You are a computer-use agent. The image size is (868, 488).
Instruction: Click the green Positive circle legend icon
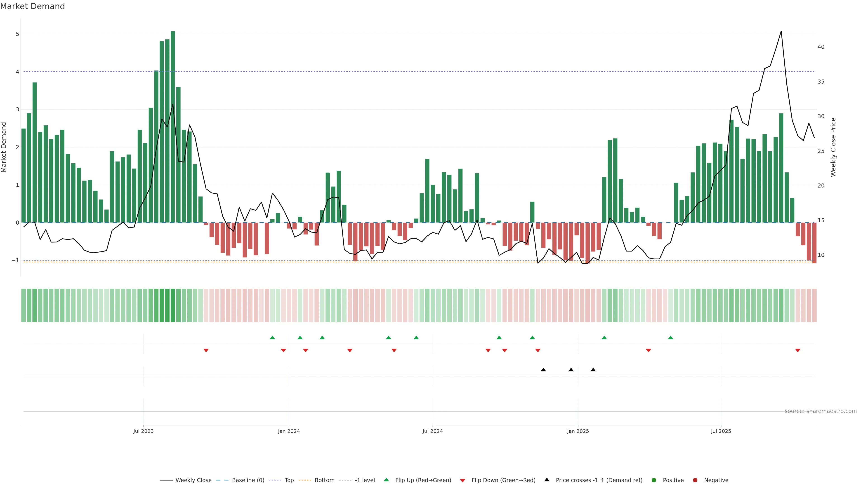click(x=654, y=480)
